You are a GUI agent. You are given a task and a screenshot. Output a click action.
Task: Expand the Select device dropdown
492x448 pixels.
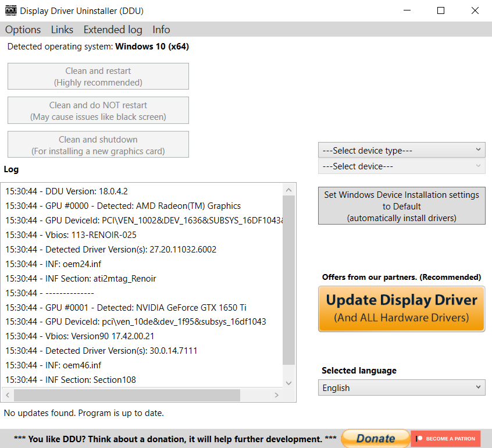pos(401,166)
